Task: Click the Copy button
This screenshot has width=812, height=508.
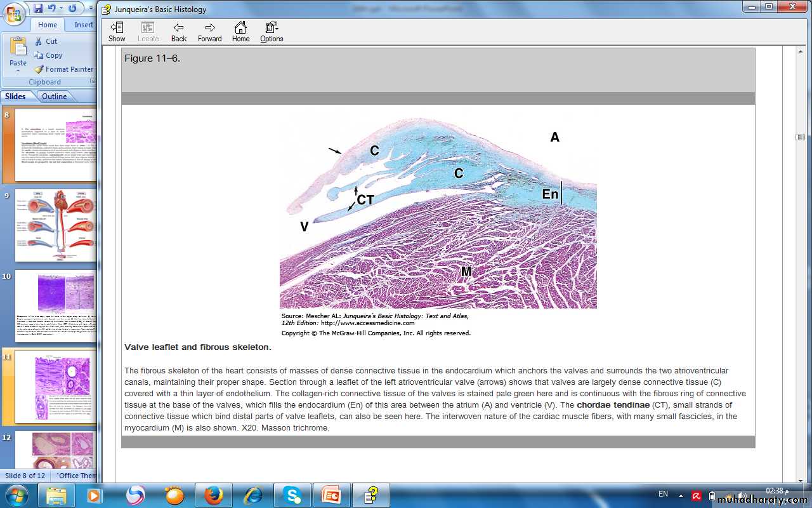Action: pos(48,55)
